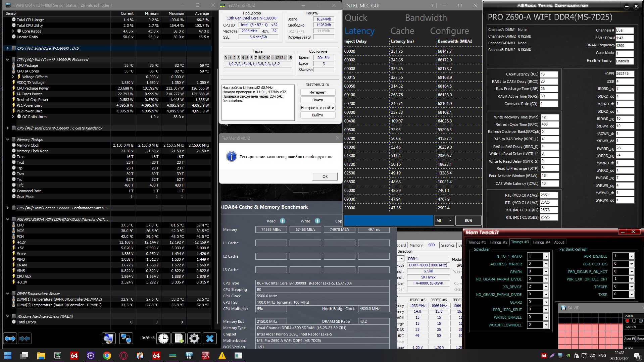
Task: Click the yellow warning triangle taskbar icon
Action: click(x=222, y=356)
